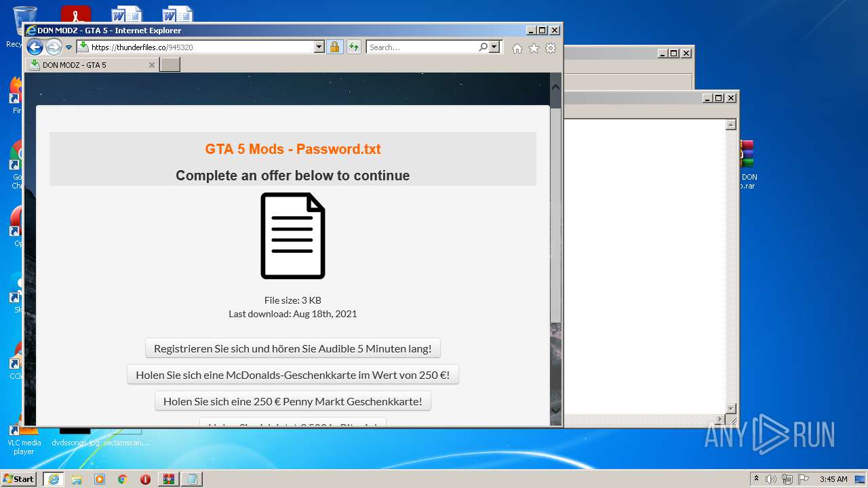Click the magnifier search icon
This screenshot has height=488, width=868.
[483, 47]
